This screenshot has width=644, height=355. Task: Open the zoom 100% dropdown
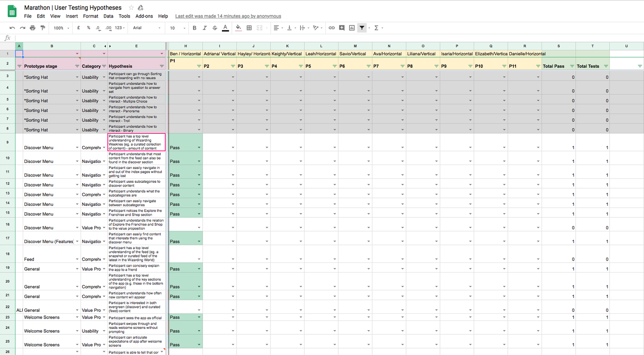(61, 28)
